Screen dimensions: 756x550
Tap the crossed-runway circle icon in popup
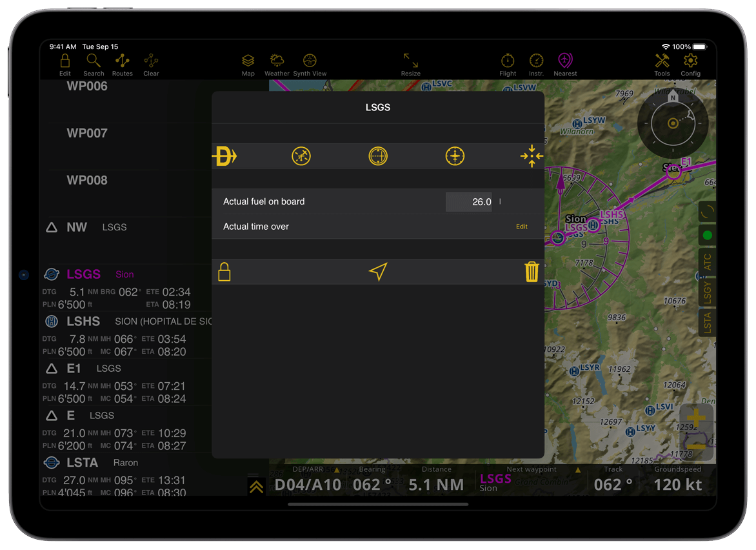301,156
